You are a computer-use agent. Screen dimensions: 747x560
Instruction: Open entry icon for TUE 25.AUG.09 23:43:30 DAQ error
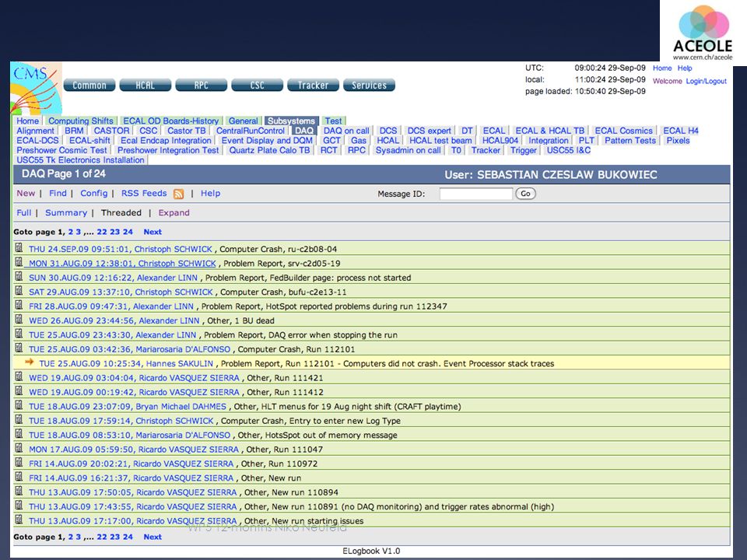19,334
